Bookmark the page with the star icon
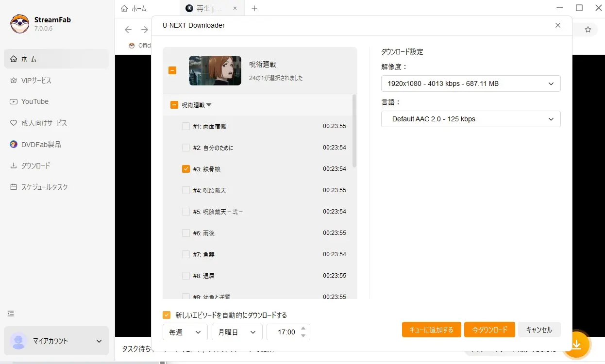 coord(588,30)
